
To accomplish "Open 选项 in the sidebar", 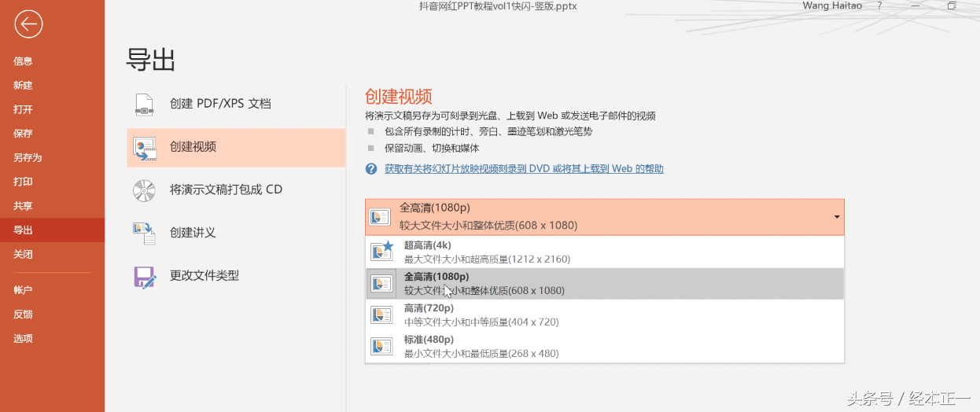I will pos(23,338).
